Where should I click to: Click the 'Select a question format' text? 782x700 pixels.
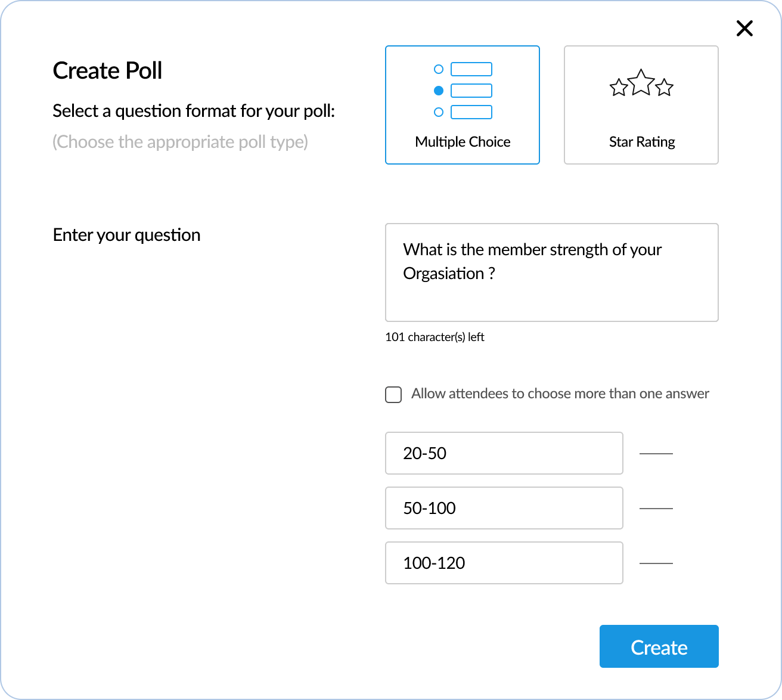194,111
